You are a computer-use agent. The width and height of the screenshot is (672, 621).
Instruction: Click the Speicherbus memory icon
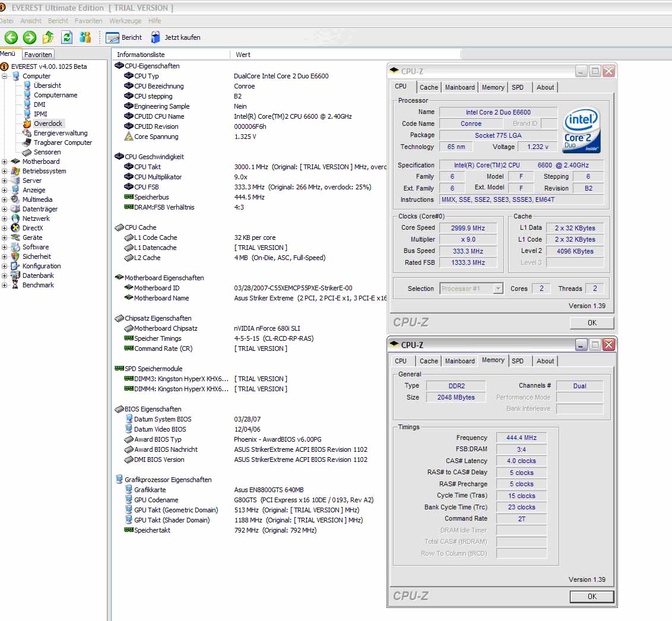(x=129, y=197)
